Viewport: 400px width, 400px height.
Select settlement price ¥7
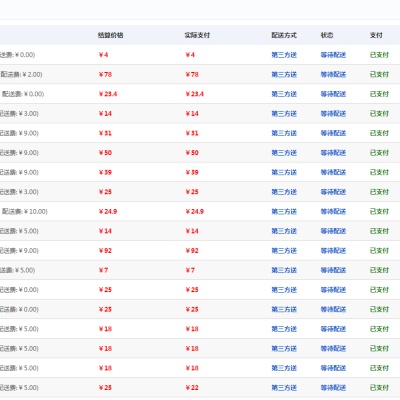pos(103,270)
